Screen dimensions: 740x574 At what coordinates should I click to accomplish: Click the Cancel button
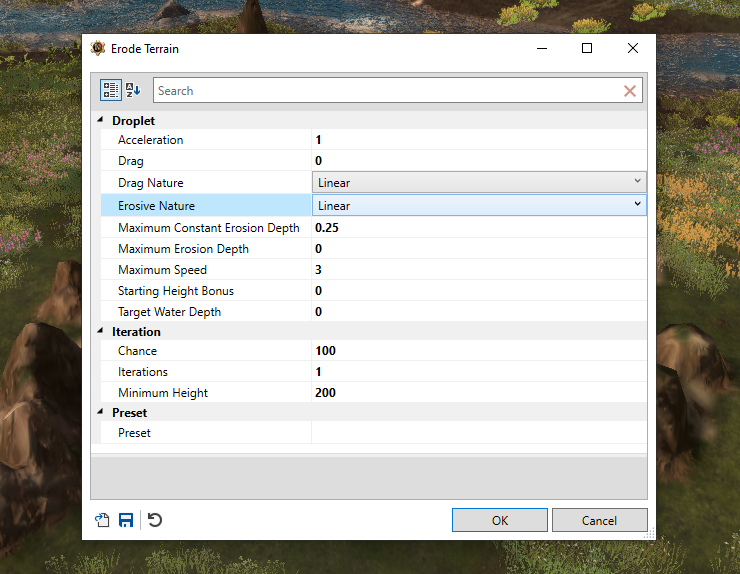click(x=599, y=520)
